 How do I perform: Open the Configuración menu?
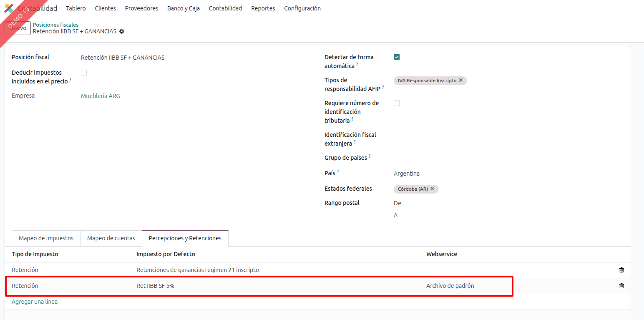tap(302, 8)
